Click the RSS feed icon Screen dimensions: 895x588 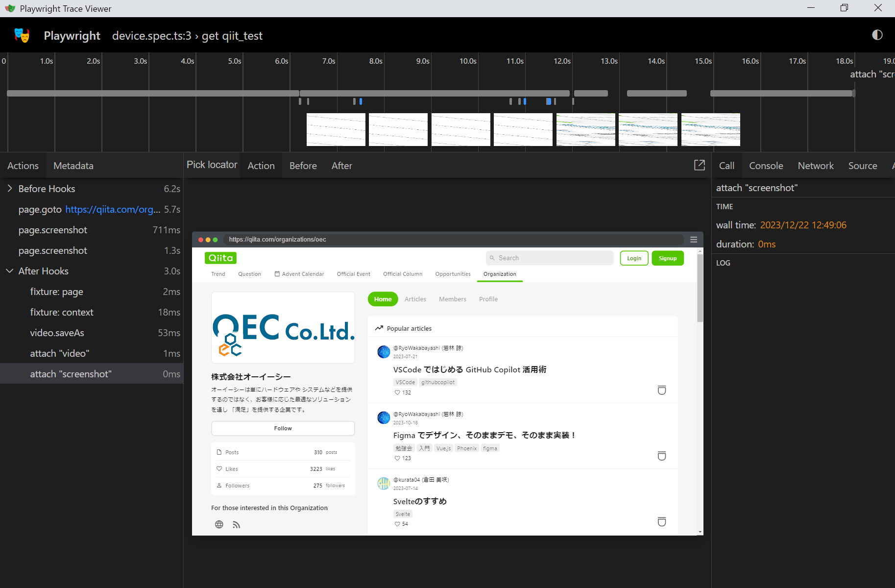(237, 525)
